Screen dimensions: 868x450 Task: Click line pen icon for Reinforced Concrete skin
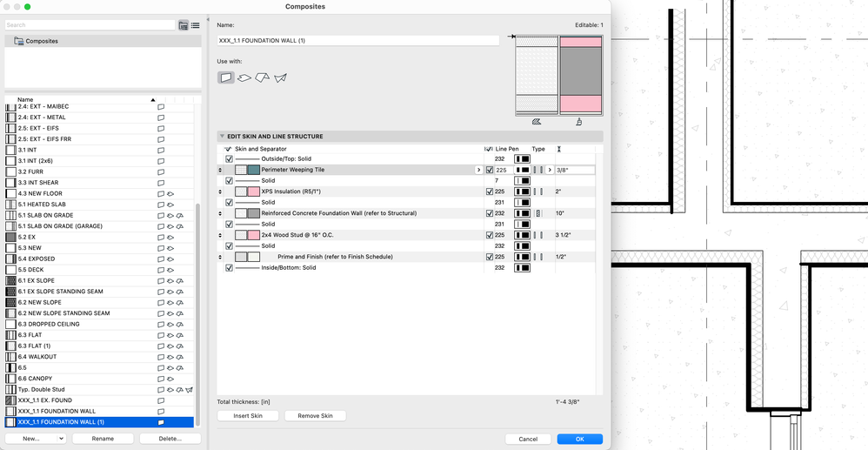click(522, 213)
